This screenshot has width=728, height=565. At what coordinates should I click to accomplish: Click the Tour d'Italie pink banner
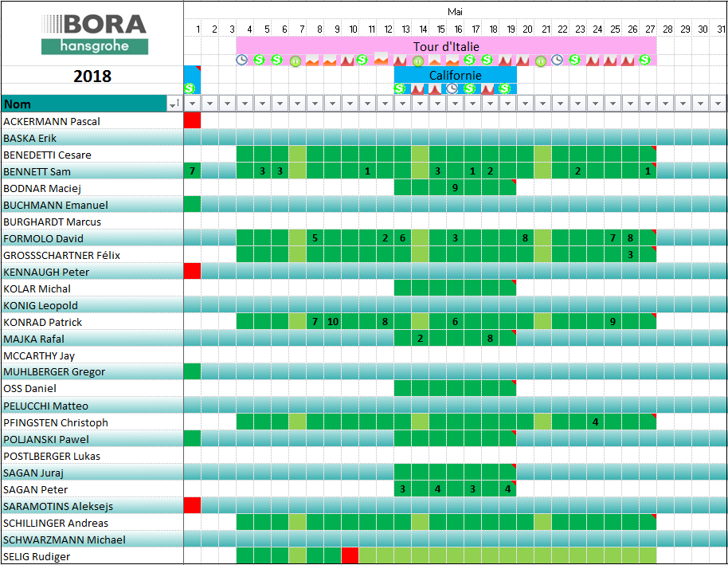coord(446,46)
